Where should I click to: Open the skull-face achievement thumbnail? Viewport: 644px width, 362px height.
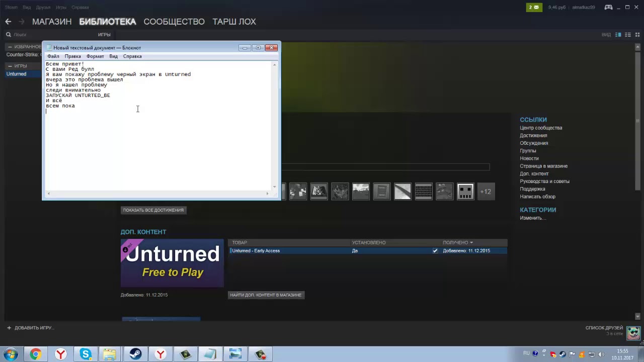point(465,192)
